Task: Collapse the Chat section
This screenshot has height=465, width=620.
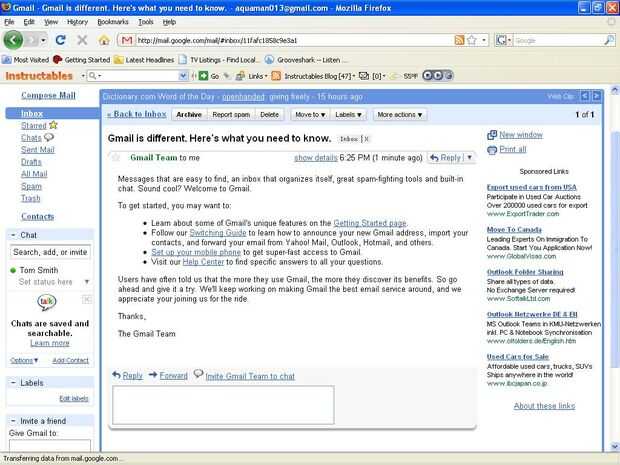Action: (13, 235)
